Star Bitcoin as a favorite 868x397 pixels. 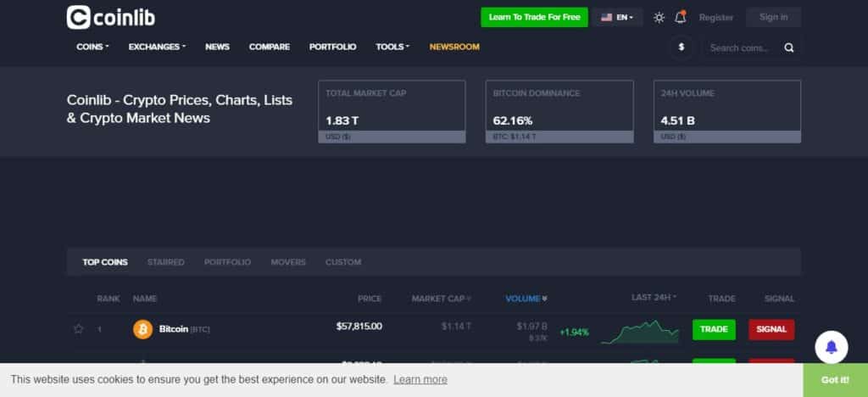[x=79, y=329]
